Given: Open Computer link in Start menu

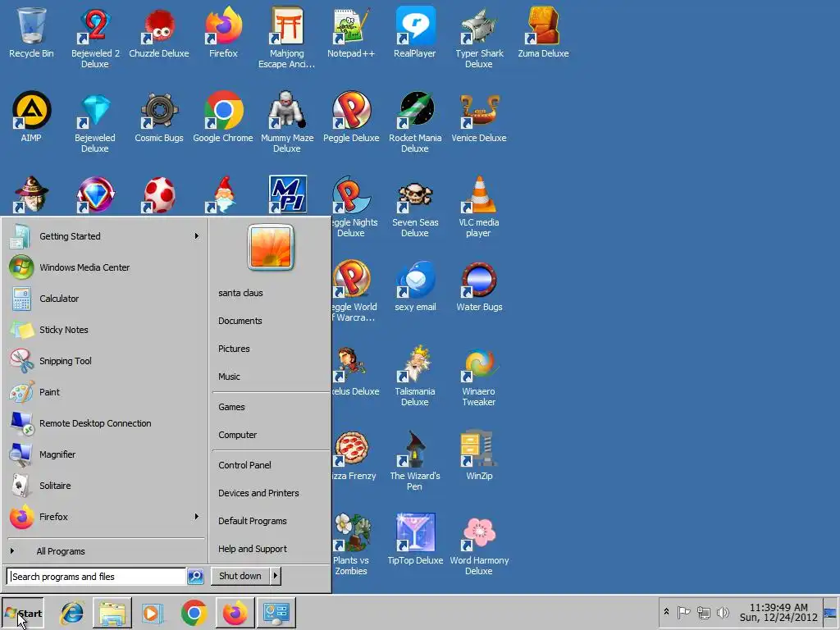Looking at the screenshot, I should click(x=237, y=435).
